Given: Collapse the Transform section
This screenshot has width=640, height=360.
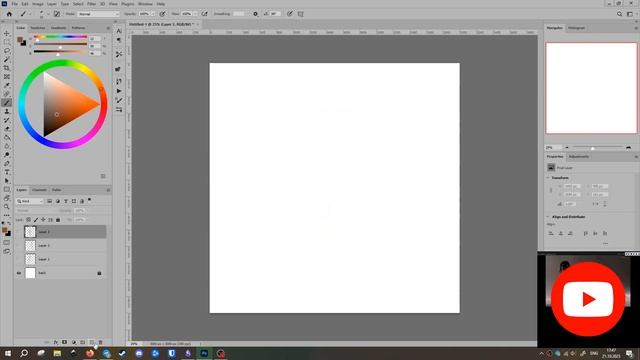Looking at the screenshot, I should coord(548,178).
